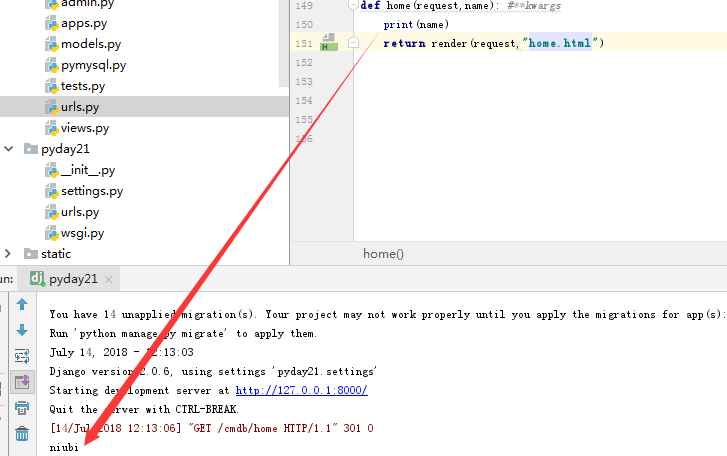Image resolution: width=727 pixels, height=456 pixels.
Task: Open models.py in the project tree
Action: 91,44
